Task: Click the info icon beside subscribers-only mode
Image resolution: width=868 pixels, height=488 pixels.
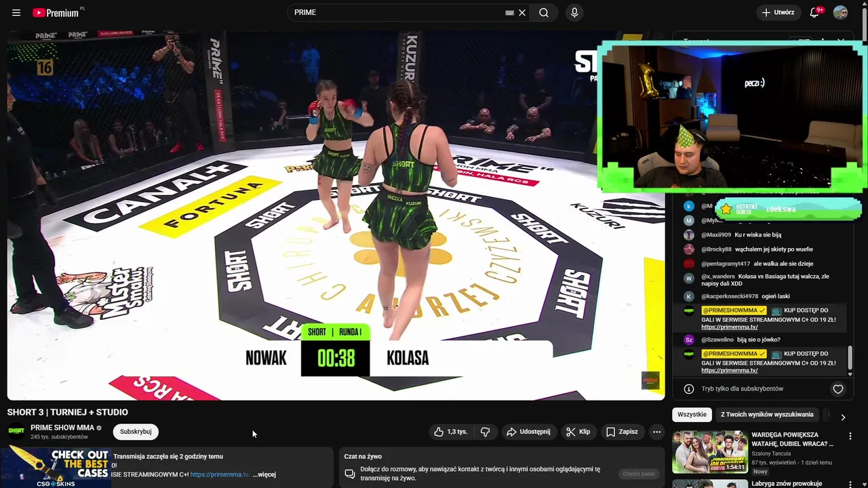Action: [689, 389]
